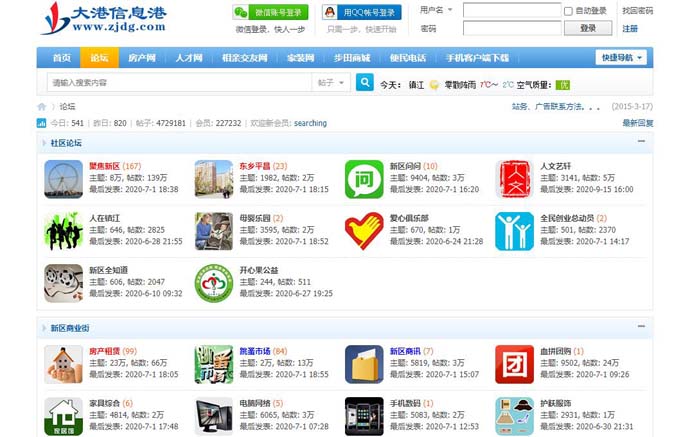Open the 便民电话 nav tab
The width and height of the screenshot is (690, 437).
click(408, 58)
